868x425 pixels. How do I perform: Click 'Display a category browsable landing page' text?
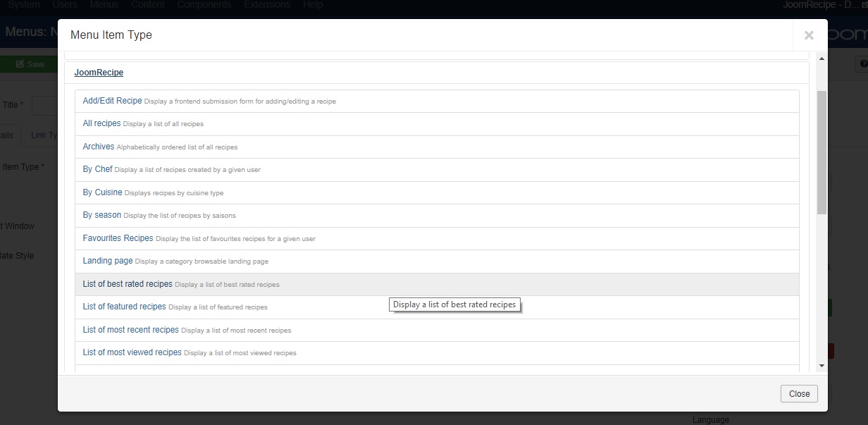coord(201,261)
